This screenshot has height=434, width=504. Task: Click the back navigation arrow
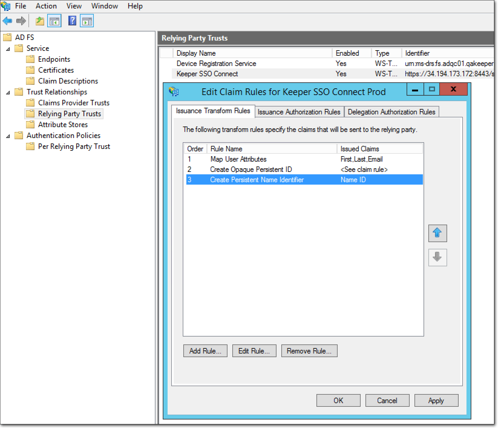(7, 21)
